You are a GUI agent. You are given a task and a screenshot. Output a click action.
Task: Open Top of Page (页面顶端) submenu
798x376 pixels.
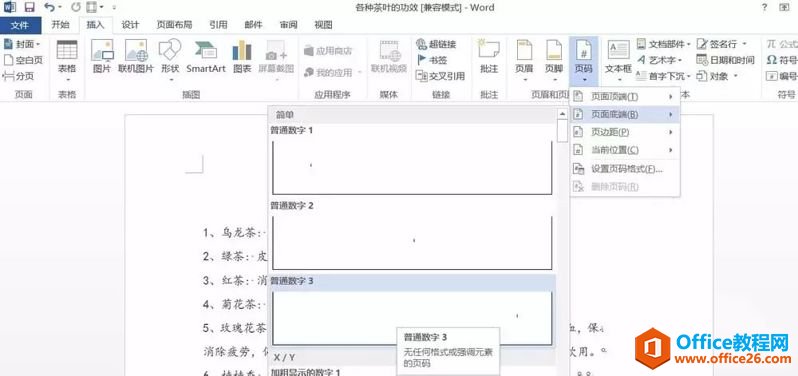pos(625,97)
